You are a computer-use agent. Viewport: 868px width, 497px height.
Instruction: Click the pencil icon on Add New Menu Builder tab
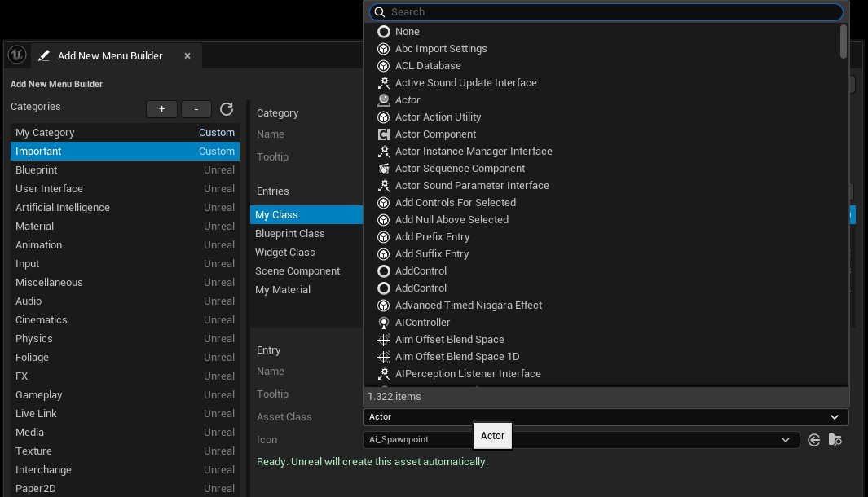pos(44,56)
